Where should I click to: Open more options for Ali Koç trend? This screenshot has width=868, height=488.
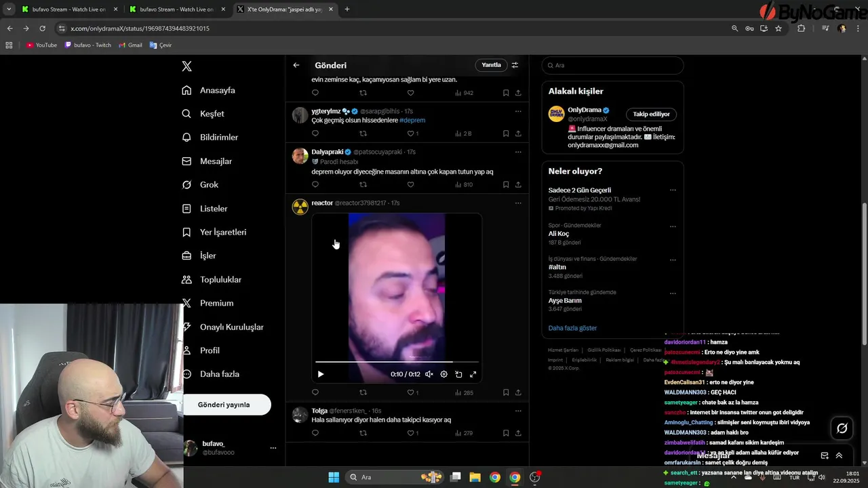coord(673,226)
